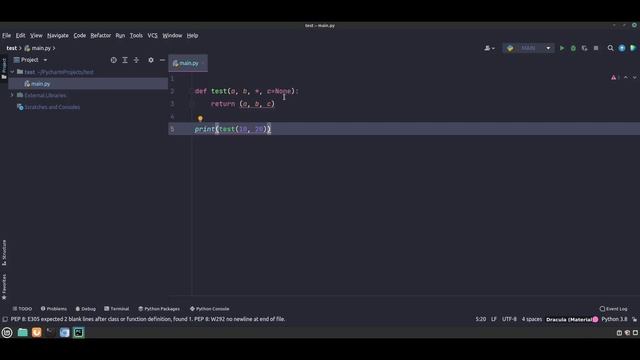Viewport: 640px width, 360px height.
Task: Open the View menu
Action: coord(36,36)
